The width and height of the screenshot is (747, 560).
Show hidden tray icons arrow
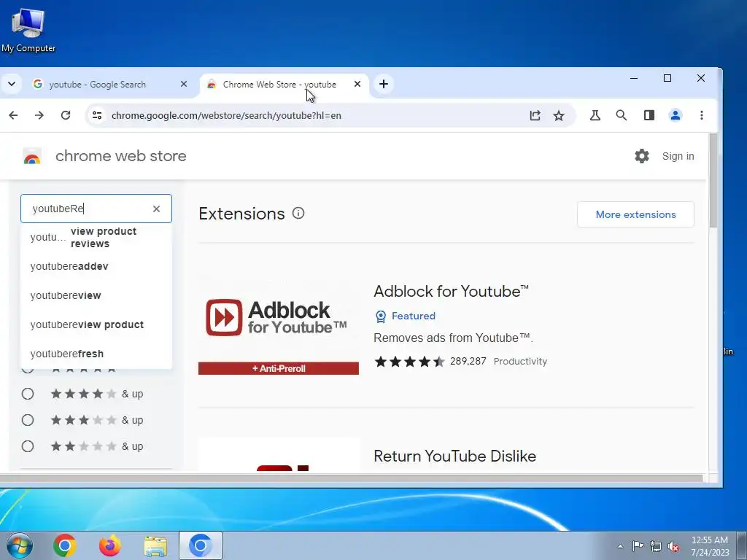pyautogui.click(x=620, y=546)
